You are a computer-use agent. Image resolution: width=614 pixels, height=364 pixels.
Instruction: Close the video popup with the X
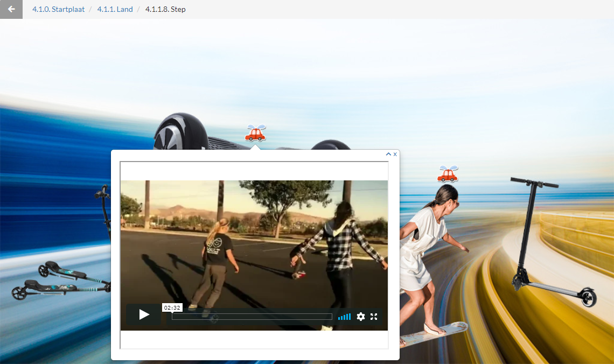pyautogui.click(x=395, y=154)
